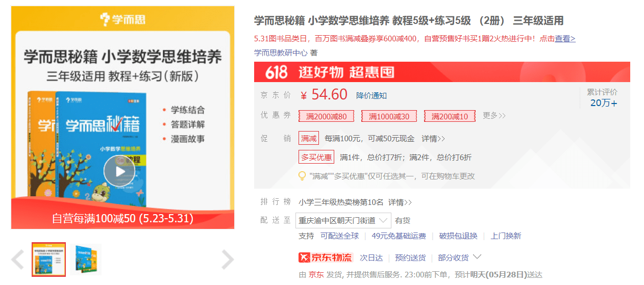Click 可配送全球 link
Viewport: 644px width, 285px height.
click(x=339, y=236)
